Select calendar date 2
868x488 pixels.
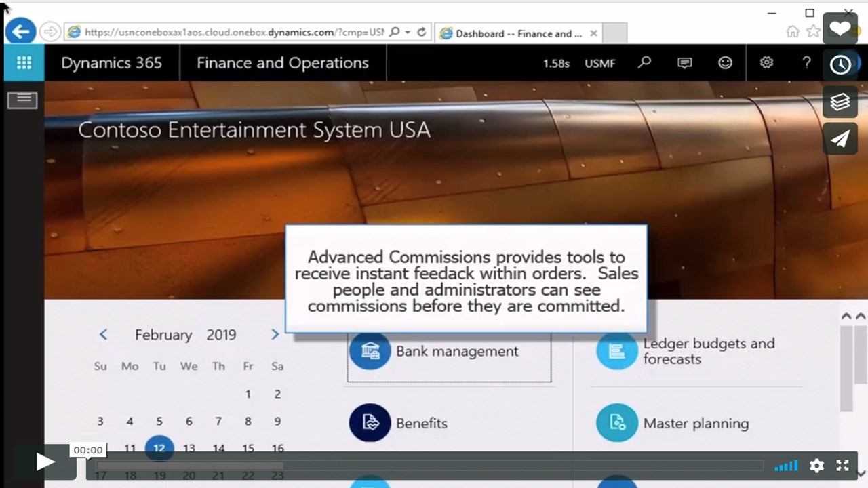point(277,394)
